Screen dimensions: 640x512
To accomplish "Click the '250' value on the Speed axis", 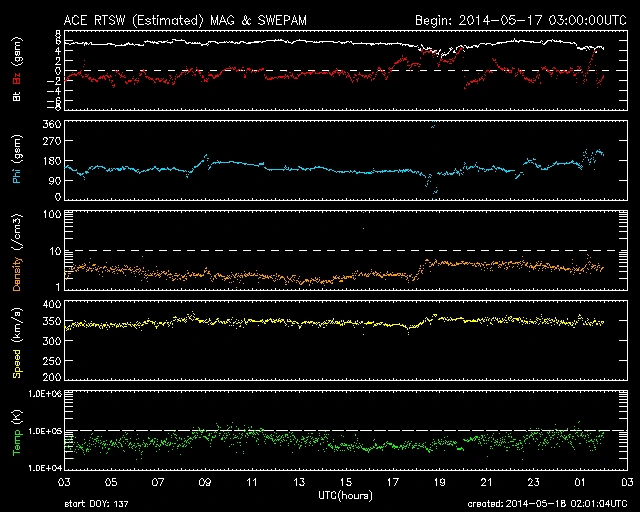I will [52, 360].
